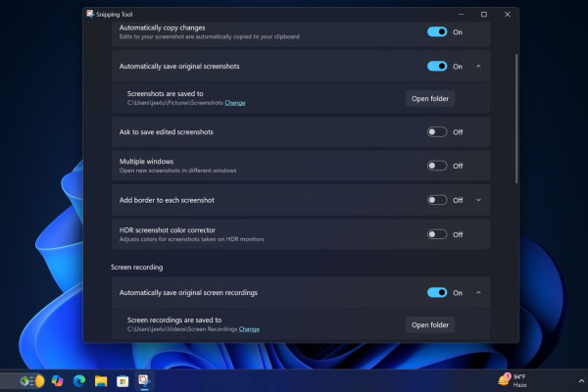Image resolution: width=588 pixels, height=392 pixels.
Task: Open File Explorer from the taskbar
Action: pos(101,381)
